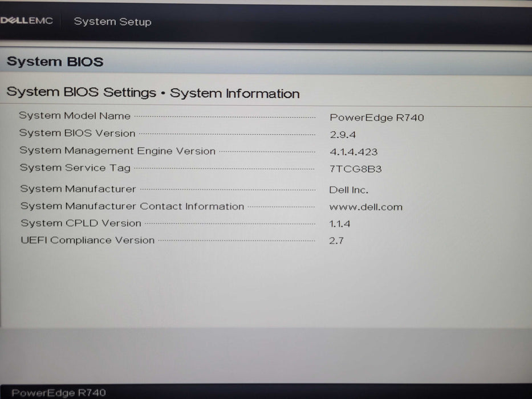Screen dimensions: 532x399
Task: Select the System Service Tag label
Action: click(x=75, y=168)
